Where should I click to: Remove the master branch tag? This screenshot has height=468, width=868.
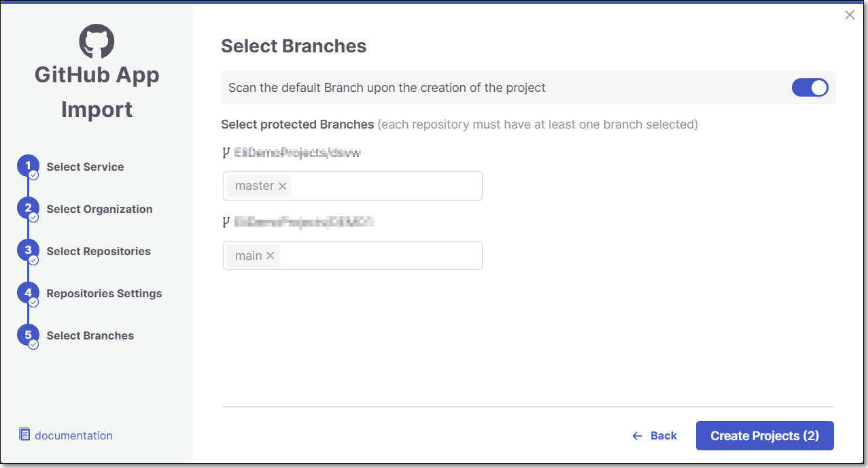pyautogui.click(x=283, y=186)
